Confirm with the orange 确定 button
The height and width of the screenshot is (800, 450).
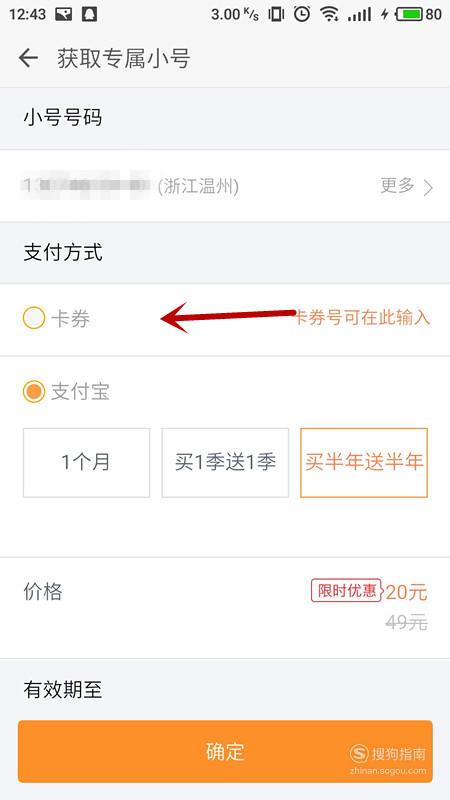(x=225, y=751)
